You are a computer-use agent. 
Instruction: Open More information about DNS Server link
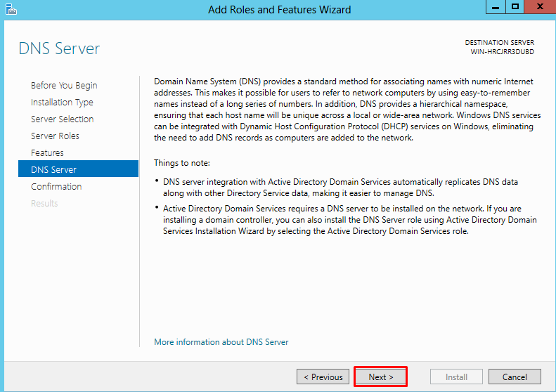click(x=221, y=342)
